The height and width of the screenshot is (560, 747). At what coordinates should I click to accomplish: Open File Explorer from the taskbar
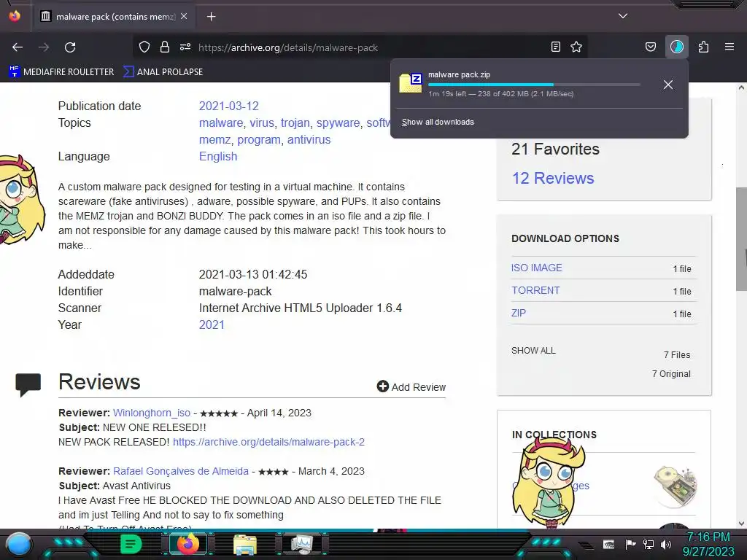(x=245, y=544)
